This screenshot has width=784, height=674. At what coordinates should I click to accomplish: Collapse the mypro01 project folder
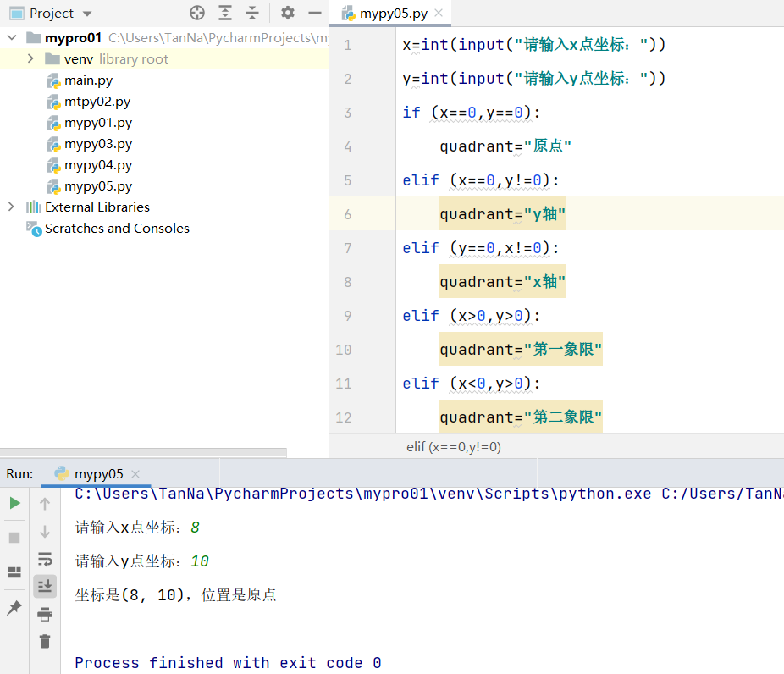pyautogui.click(x=12, y=37)
